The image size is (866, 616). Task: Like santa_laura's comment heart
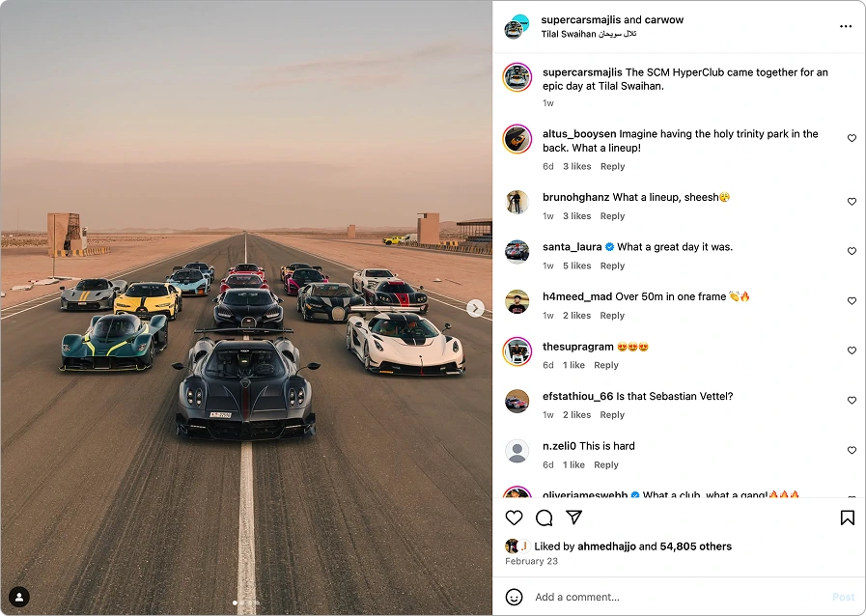[852, 251]
